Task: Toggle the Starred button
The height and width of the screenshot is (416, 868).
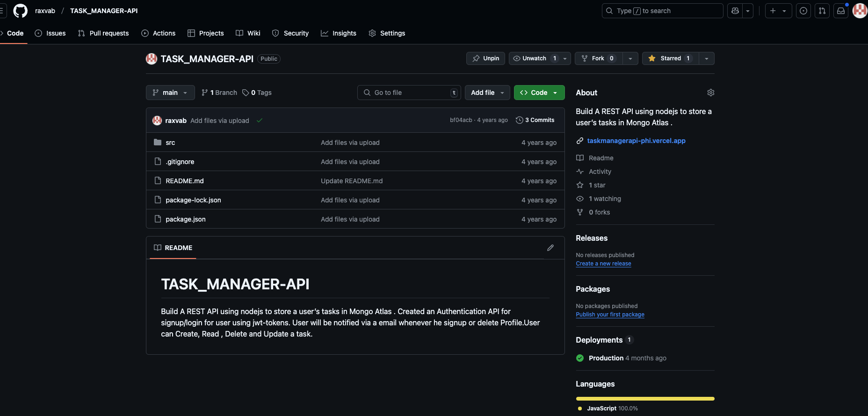Action: coord(670,58)
